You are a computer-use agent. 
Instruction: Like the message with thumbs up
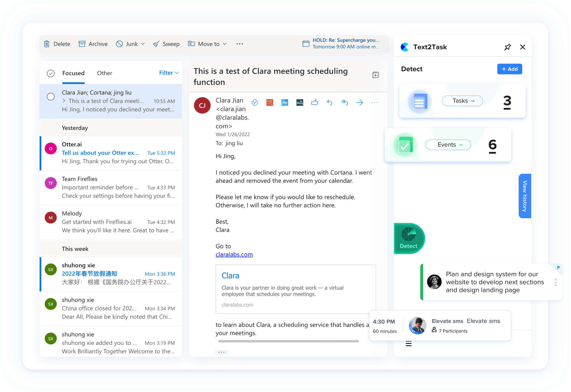pos(314,103)
